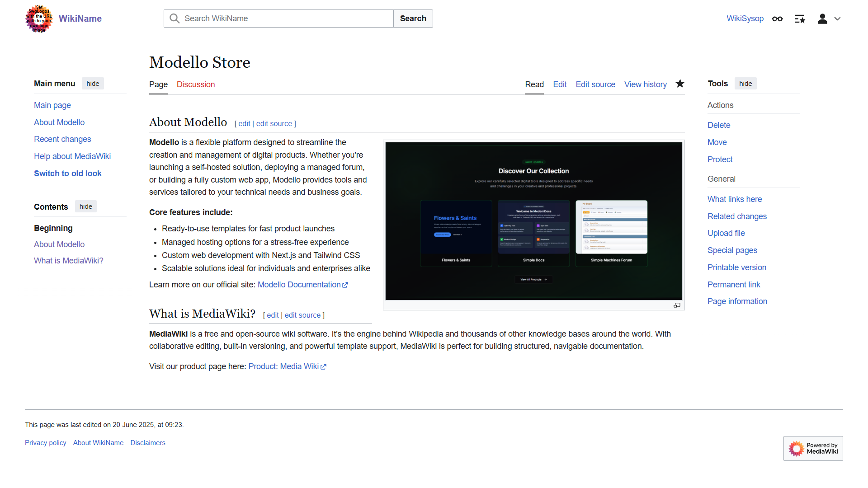Open About WikiName footer link

(x=98, y=443)
